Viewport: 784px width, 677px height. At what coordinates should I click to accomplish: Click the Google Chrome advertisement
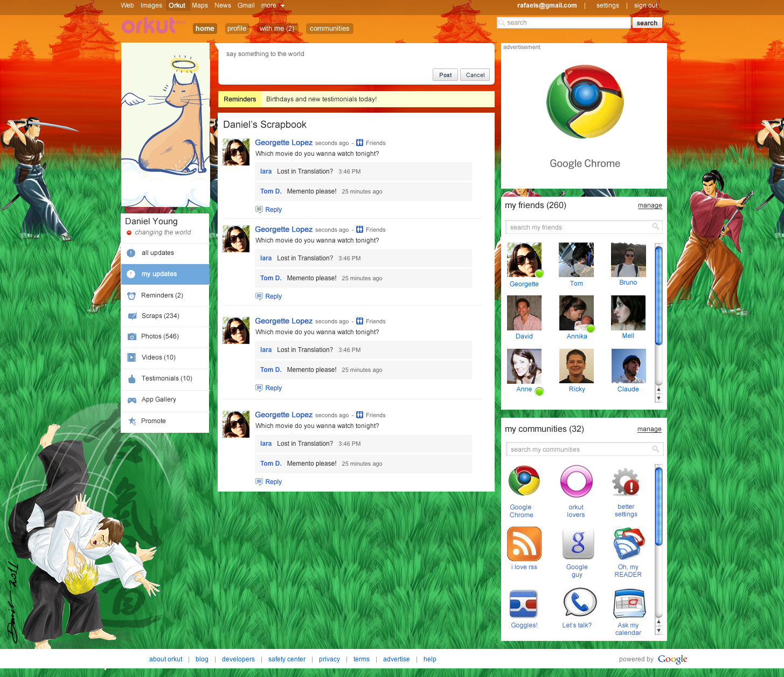tap(584, 117)
